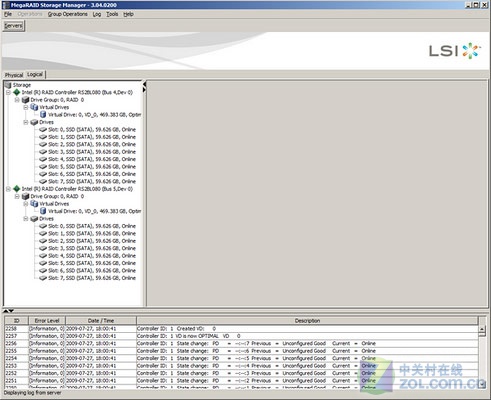Click Drives folder icon under Bus 5 controller
The image size is (491, 400).
34,219
